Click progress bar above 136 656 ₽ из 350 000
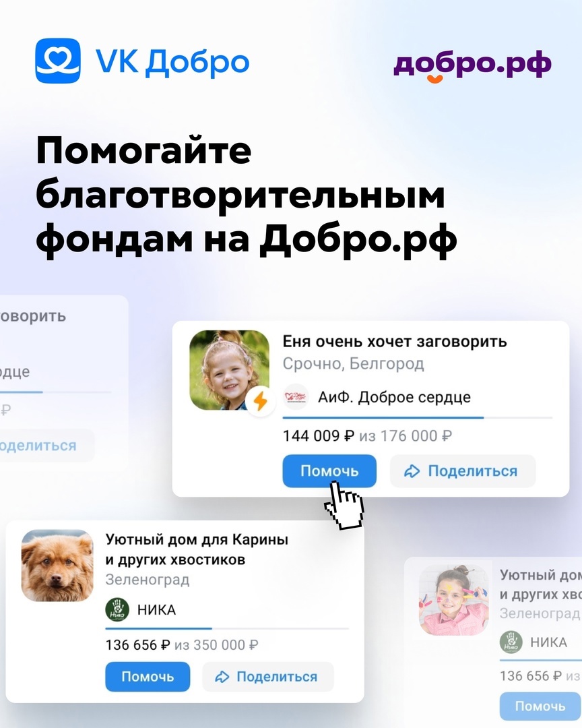 227,628
